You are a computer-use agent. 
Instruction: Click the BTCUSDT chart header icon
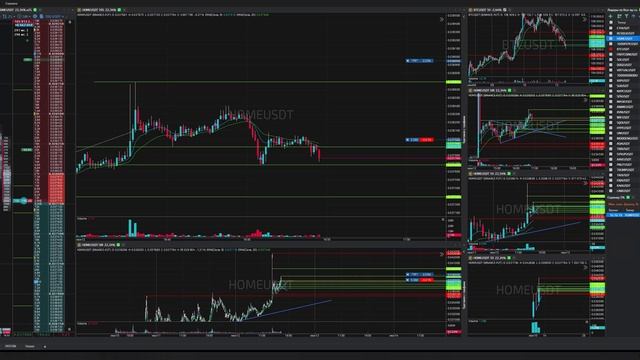coord(470,10)
